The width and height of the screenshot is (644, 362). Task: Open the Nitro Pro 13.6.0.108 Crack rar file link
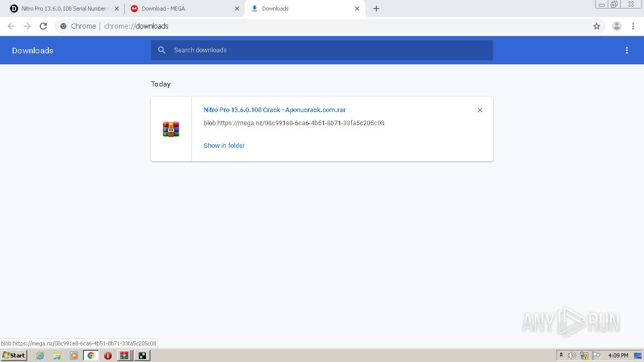(275, 110)
